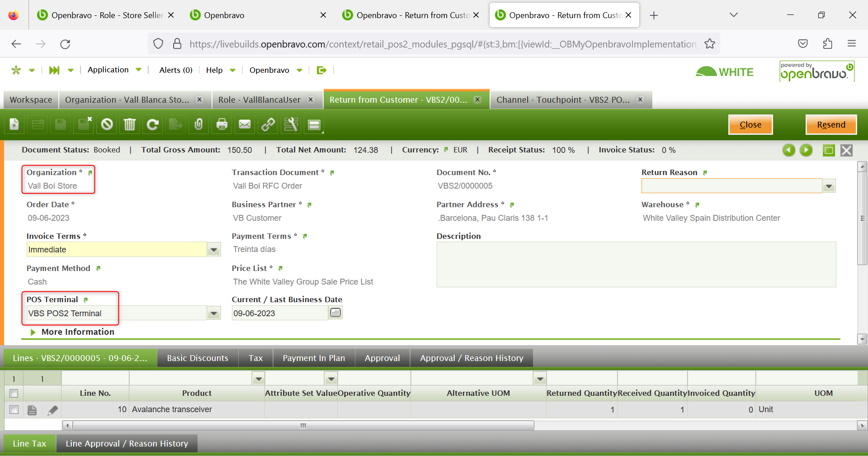Refresh the record with toolbar icon
This screenshot has width=868, height=456.
pyautogui.click(x=153, y=124)
